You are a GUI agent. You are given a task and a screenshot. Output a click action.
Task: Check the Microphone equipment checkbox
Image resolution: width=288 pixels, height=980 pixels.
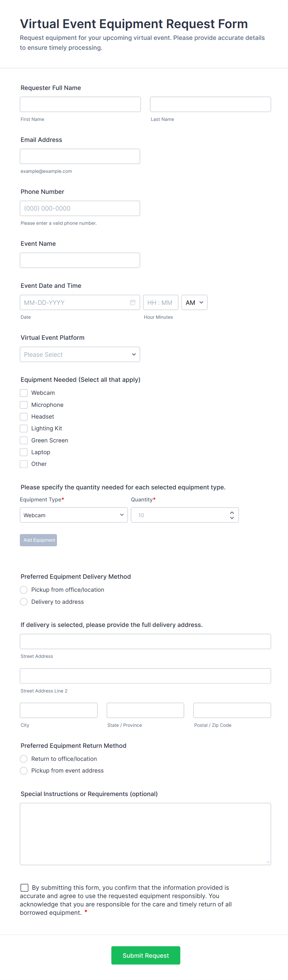pos(24,404)
